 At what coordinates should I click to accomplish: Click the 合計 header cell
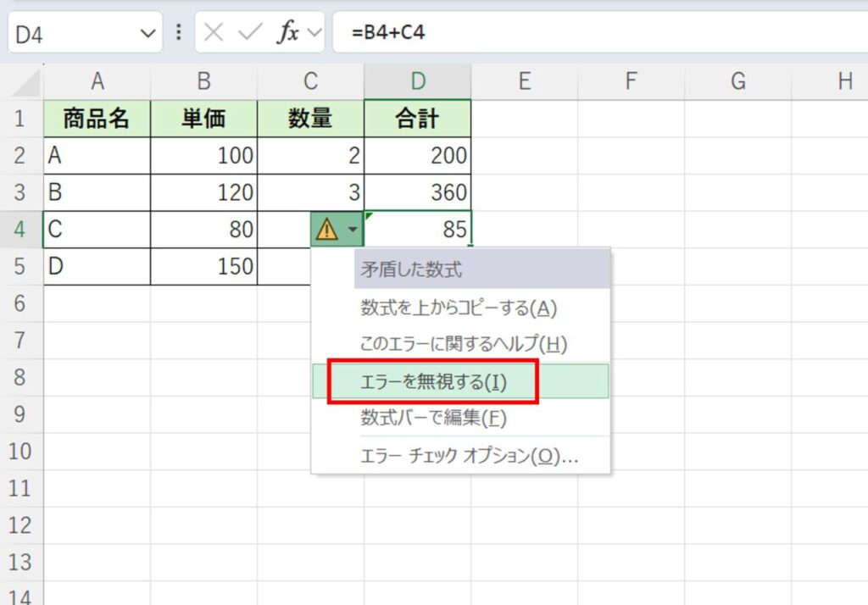(x=418, y=119)
